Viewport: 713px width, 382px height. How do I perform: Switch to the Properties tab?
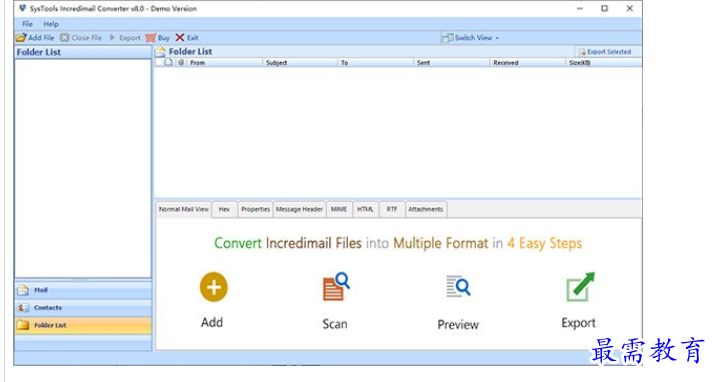256,209
